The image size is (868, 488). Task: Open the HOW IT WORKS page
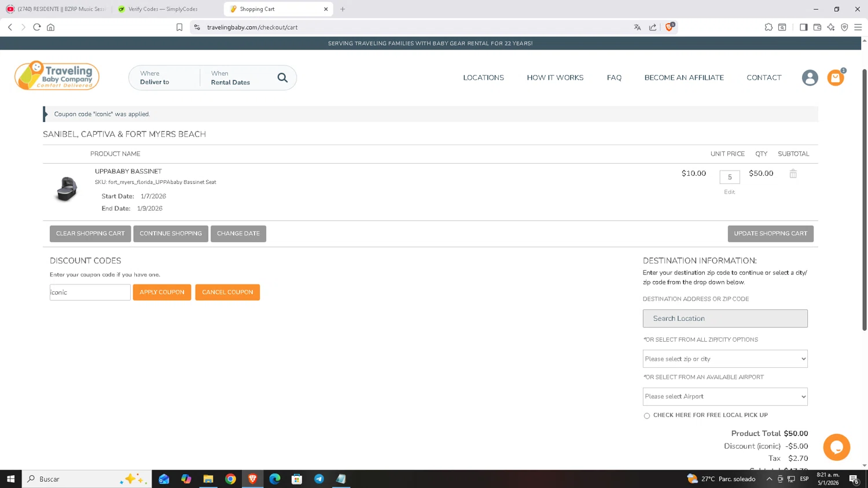click(555, 77)
